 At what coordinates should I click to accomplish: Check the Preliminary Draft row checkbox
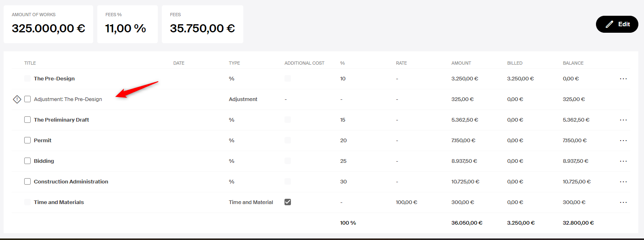pyautogui.click(x=27, y=120)
